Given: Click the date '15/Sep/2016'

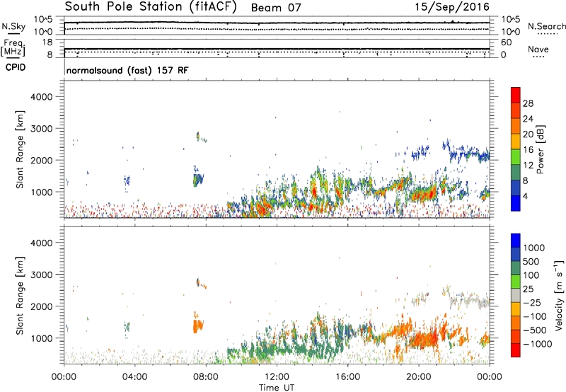Looking at the screenshot, I should pos(452,6).
